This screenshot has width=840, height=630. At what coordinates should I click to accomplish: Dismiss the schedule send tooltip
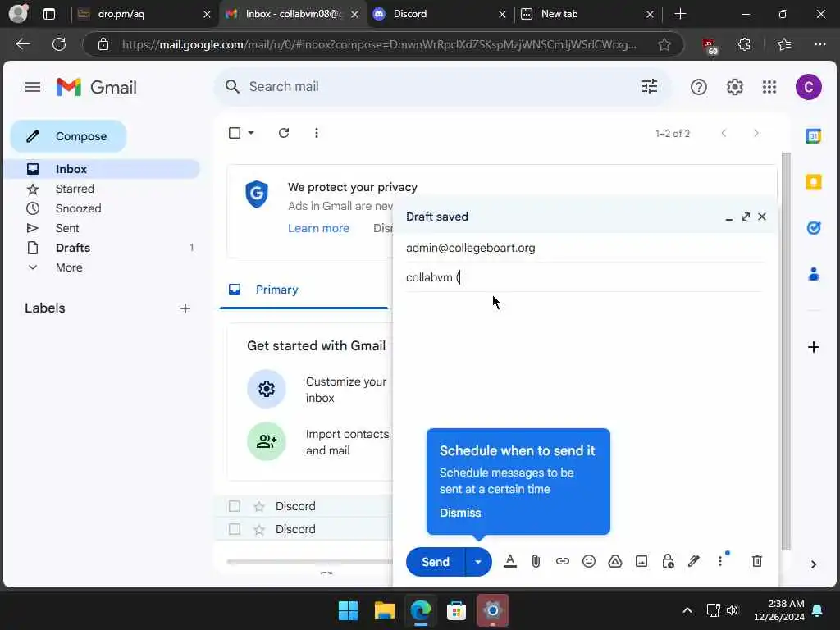[x=460, y=513]
